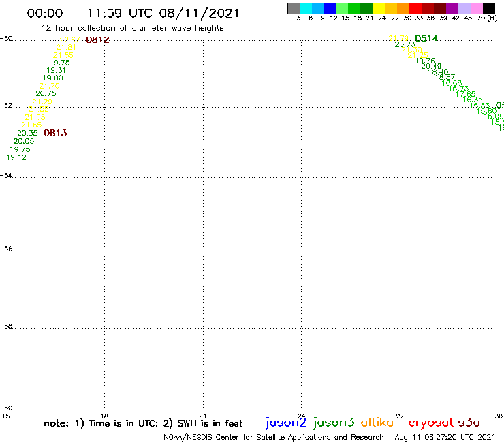Screen dimensions: 504x443
Task: Select the 'Aug 14 08:27:20 UTC 2021' timestamp
Action: (x=445, y=438)
